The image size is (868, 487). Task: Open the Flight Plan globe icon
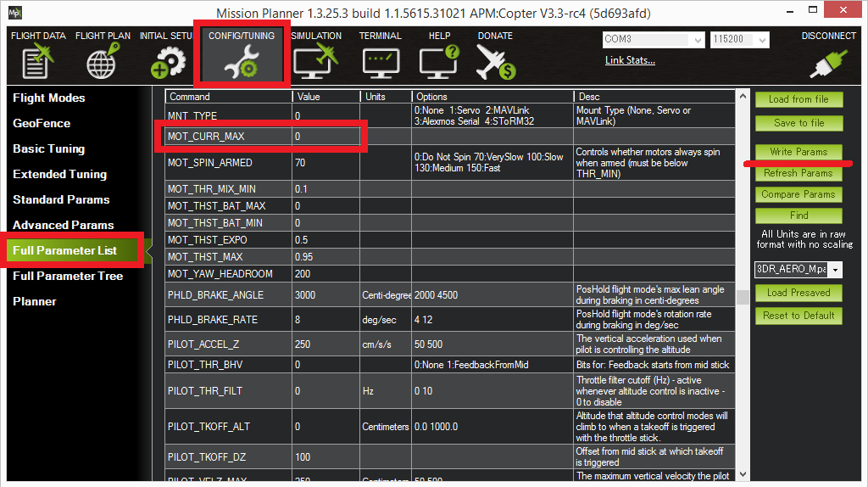pos(102,62)
